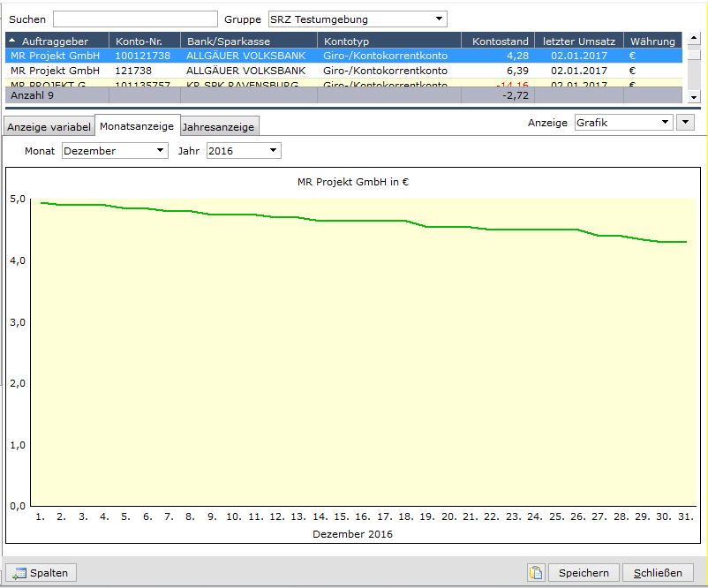This screenshot has width=708, height=588.
Task: Select account number 100121738 cell
Action: point(143,56)
